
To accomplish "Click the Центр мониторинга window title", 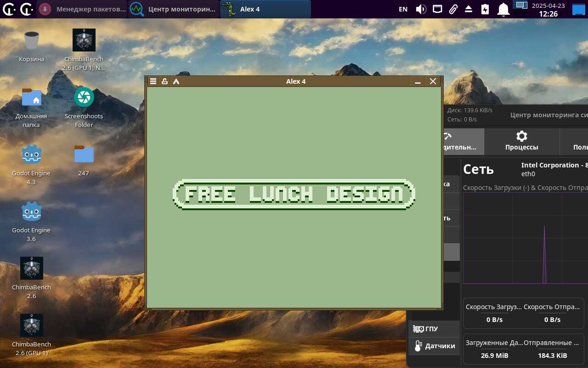I will [x=549, y=115].
